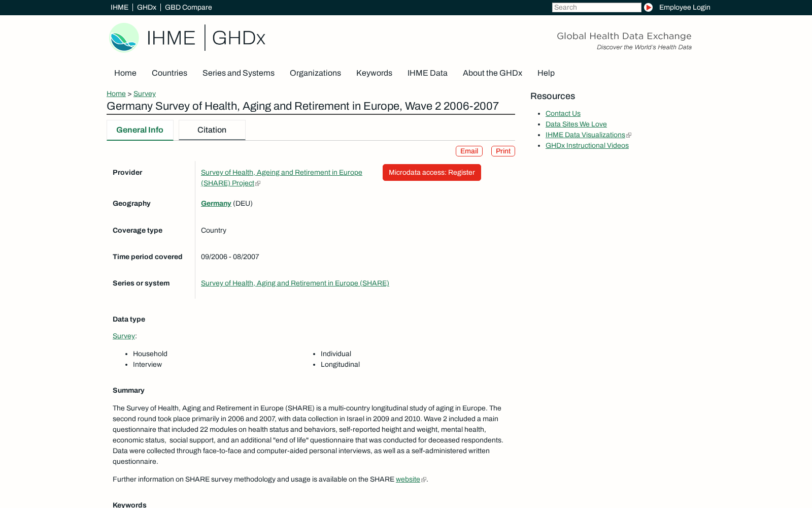
Task: Open Data Sites We Love link
Action: point(576,124)
